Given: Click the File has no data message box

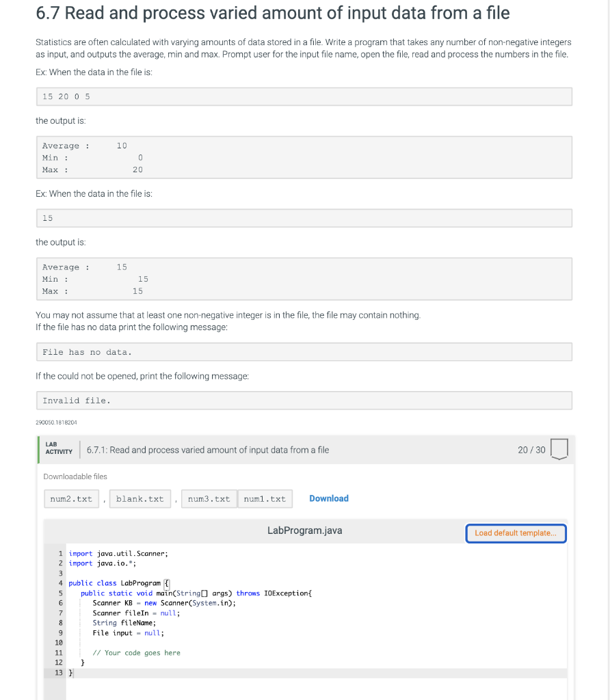Looking at the screenshot, I should click(304, 351).
